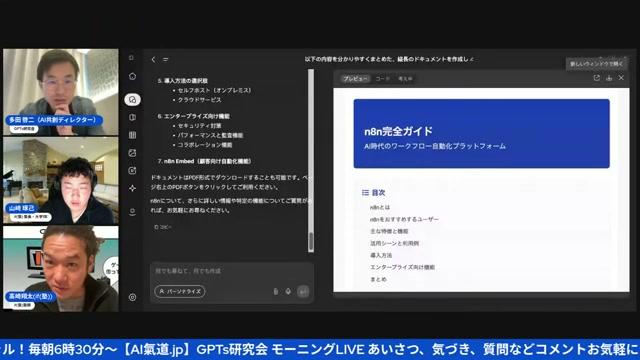
Task: Click the sidebar icon directly above the sparkle icon
Action: pyautogui.click(x=132, y=171)
